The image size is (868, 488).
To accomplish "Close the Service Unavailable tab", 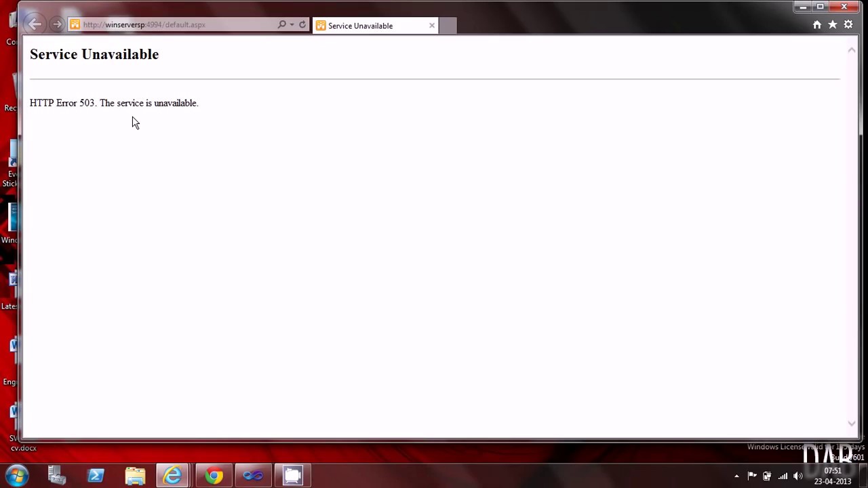I will [432, 26].
